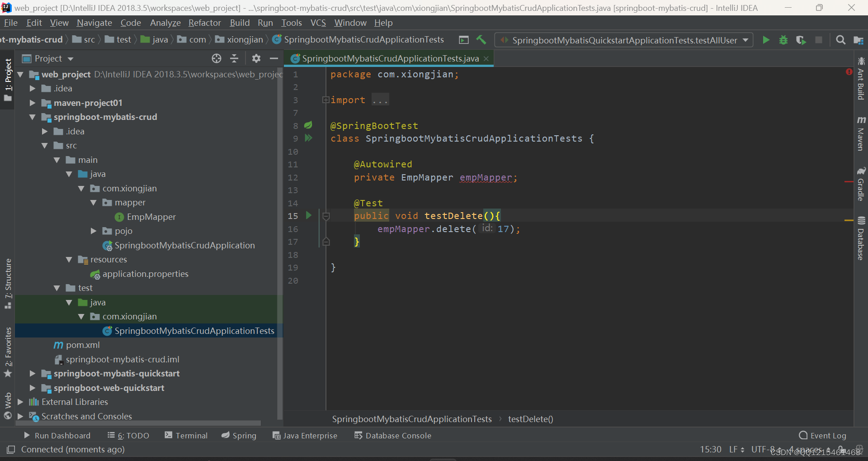868x461 pixels.
Task: Open the Database Console tool window
Action: 393,435
